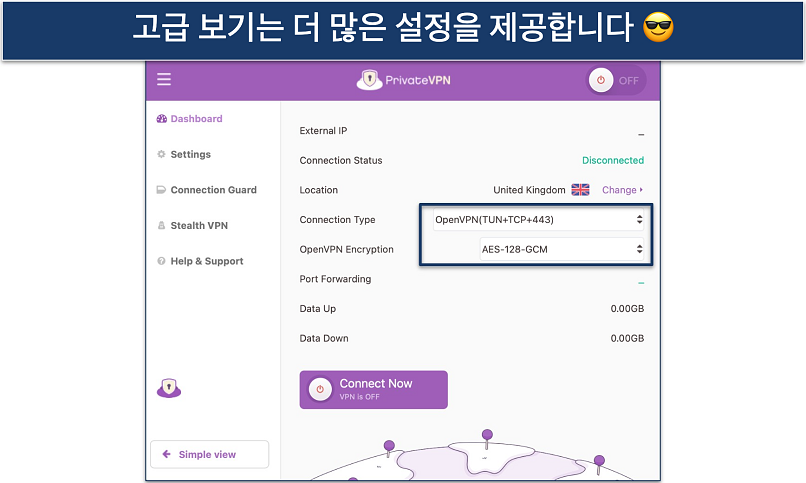Click the Settings gear icon
The image size is (806, 483).
[161, 155]
